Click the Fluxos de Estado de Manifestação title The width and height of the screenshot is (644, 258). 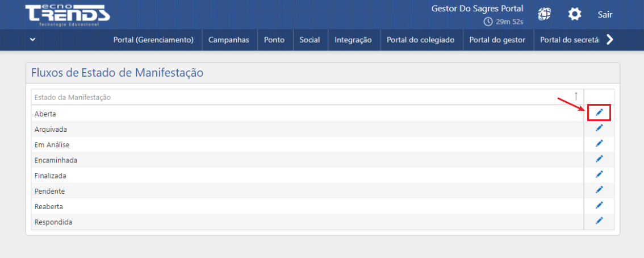(x=118, y=73)
